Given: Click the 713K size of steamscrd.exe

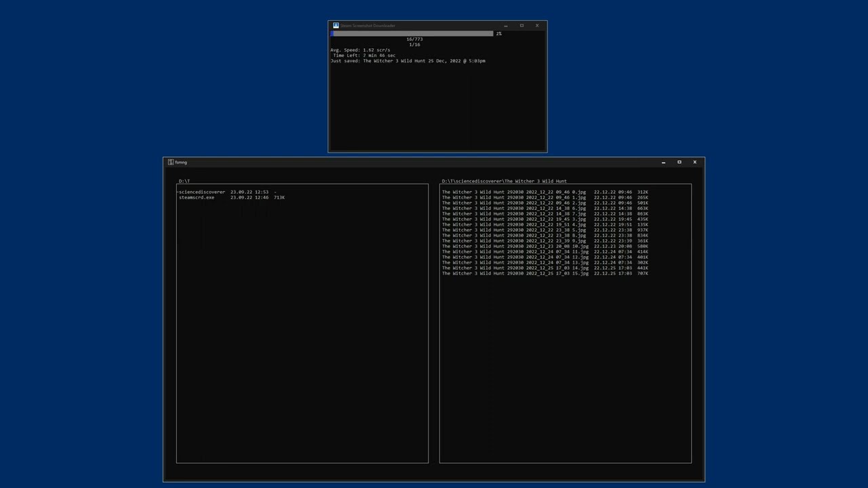Looking at the screenshot, I should (279, 197).
